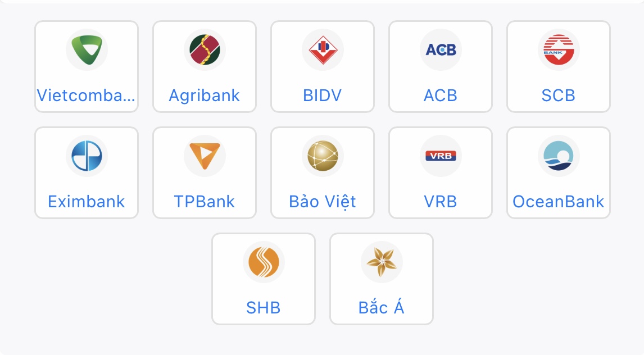Open the Vietcombank text link

pyautogui.click(x=87, y=95)
